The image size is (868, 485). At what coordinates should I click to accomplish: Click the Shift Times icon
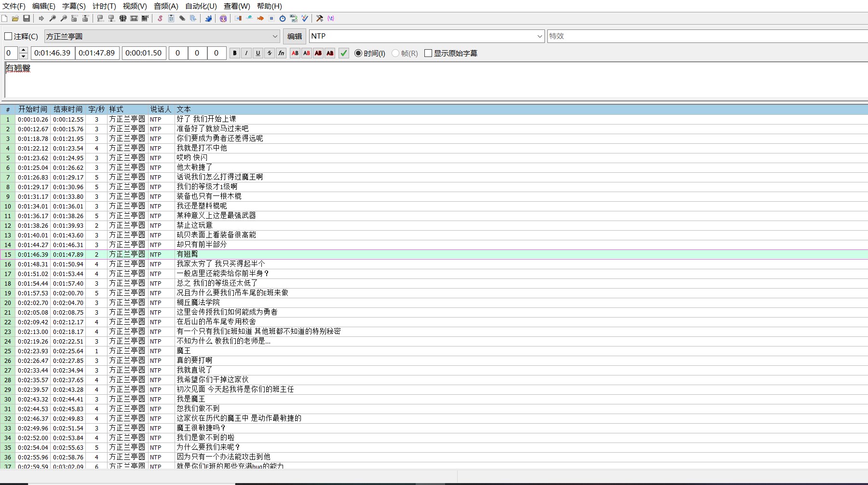(x=238, y=18)
